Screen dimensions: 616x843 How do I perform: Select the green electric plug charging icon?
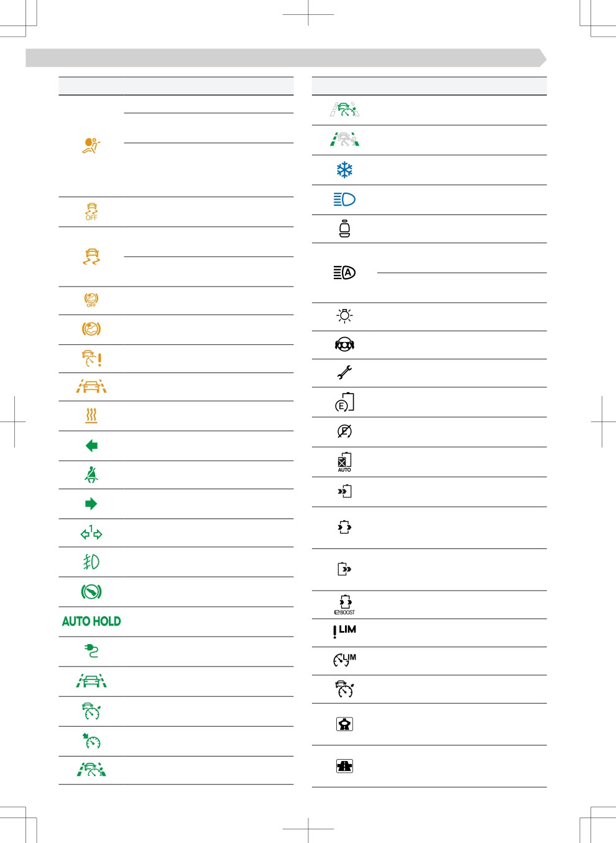pyautogui.click(x=91, y=651)
